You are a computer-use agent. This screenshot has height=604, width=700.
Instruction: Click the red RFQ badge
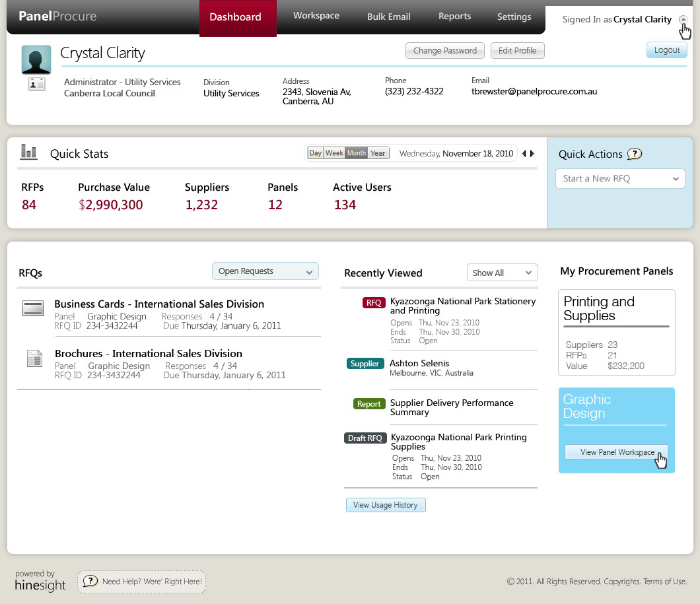click(x=374, y=303)
